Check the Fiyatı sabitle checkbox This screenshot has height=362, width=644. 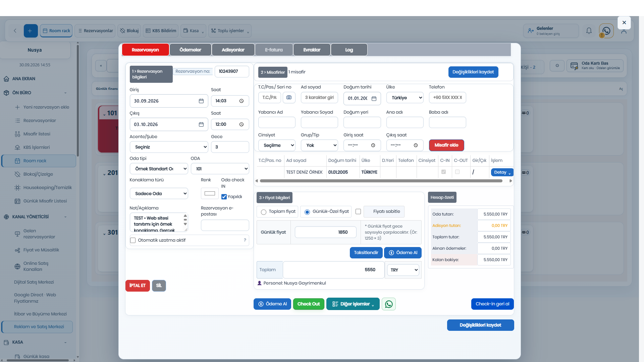coord(358,212)
